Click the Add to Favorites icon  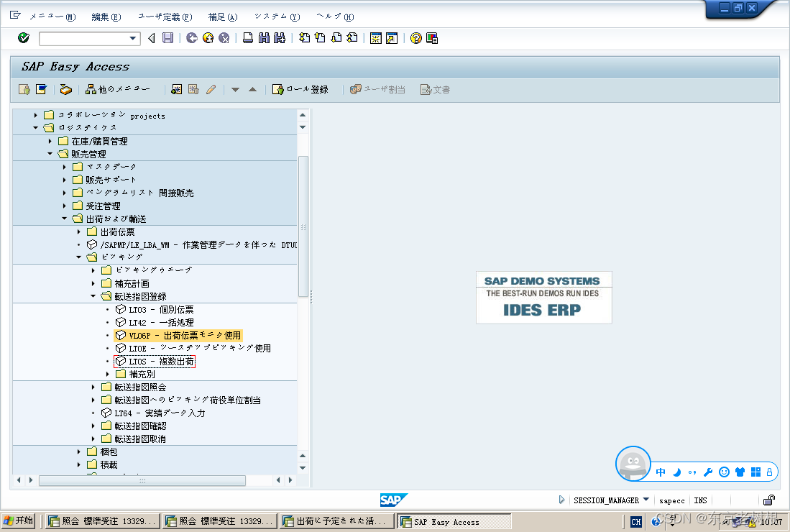(176, 90)
